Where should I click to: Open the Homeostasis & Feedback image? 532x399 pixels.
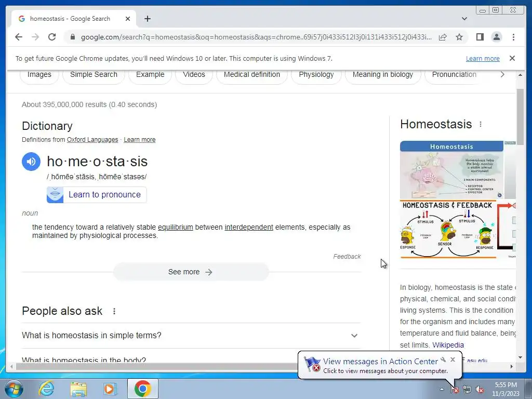pos(448,229)
